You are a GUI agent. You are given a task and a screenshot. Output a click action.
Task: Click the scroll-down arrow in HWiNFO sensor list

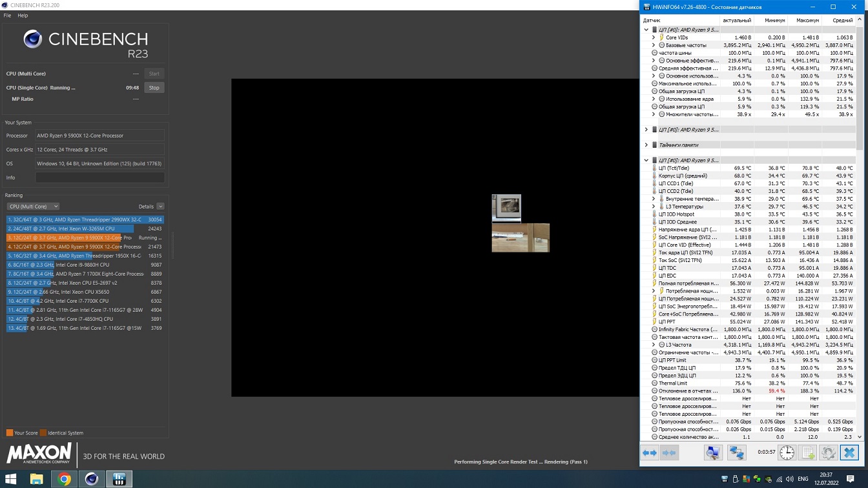pyautogui.click(x=859, y=437)
